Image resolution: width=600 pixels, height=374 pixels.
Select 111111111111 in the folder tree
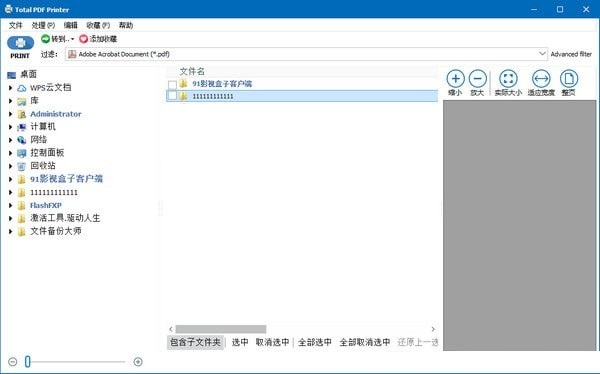pyautogui.click(x=54, y=193)
